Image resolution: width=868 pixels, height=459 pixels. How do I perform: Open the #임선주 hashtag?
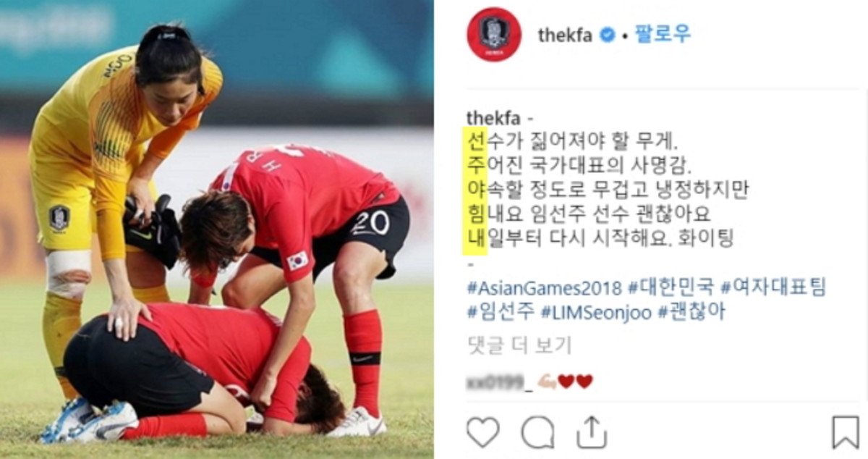coord(501,312)
